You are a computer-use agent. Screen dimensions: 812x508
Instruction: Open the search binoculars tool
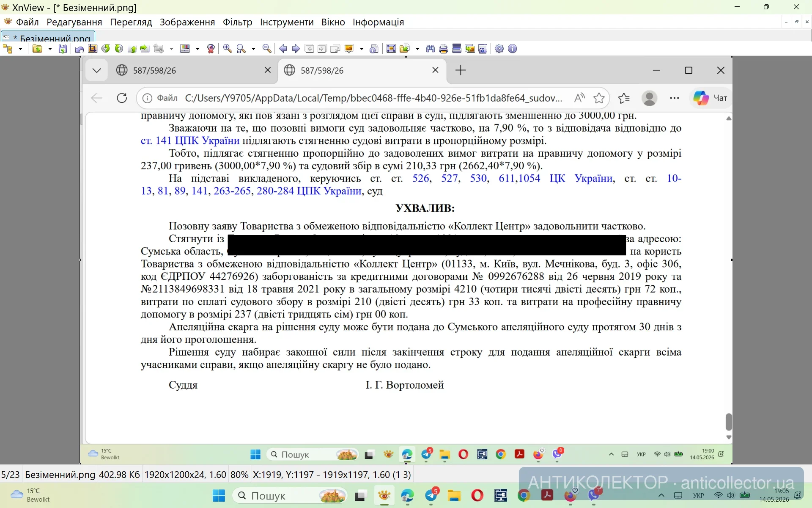[431, 49]
